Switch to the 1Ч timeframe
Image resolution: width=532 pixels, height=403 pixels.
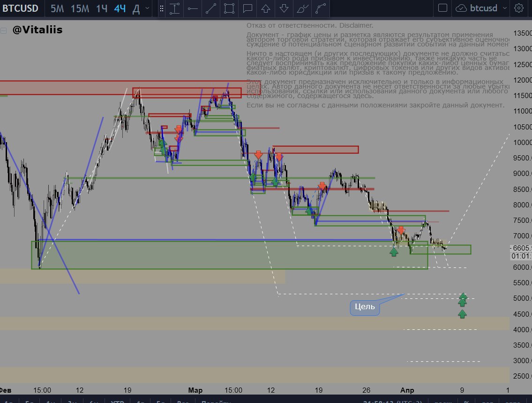102,8
